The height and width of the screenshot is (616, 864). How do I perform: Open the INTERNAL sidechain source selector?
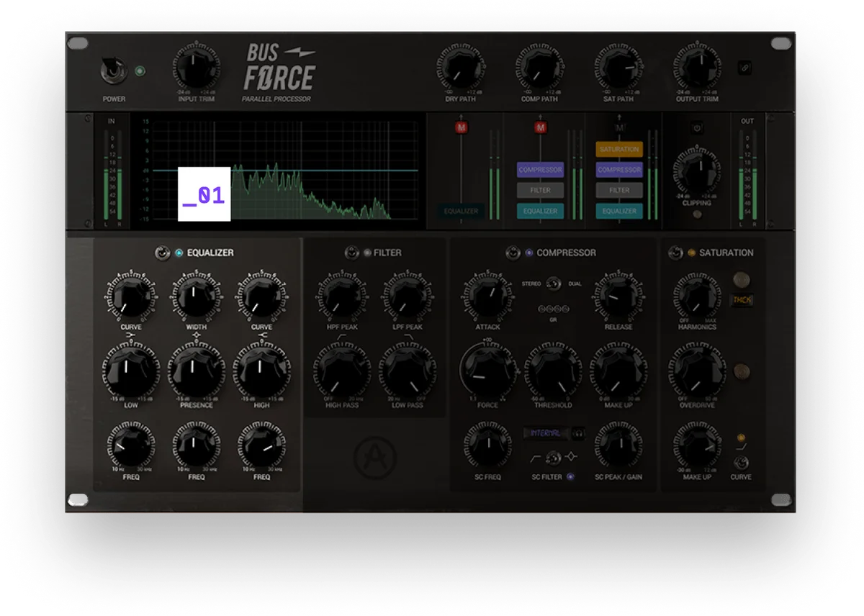tap(546, 433)
